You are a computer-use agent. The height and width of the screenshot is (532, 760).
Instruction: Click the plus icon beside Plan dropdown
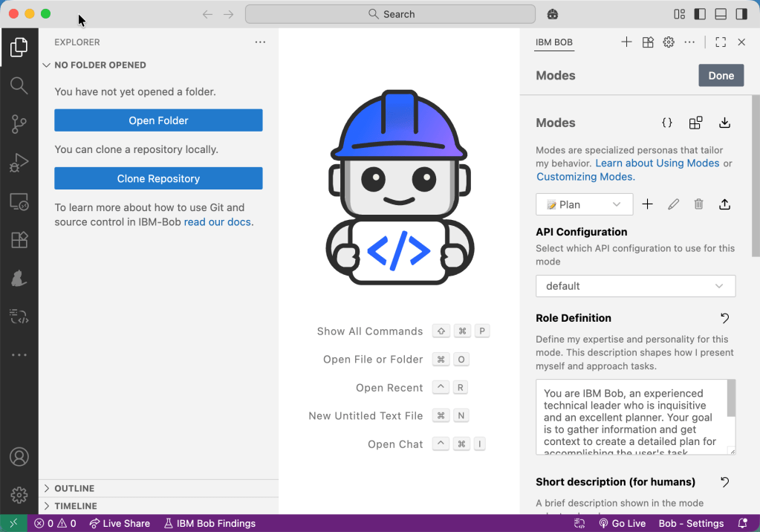[647, 204]
